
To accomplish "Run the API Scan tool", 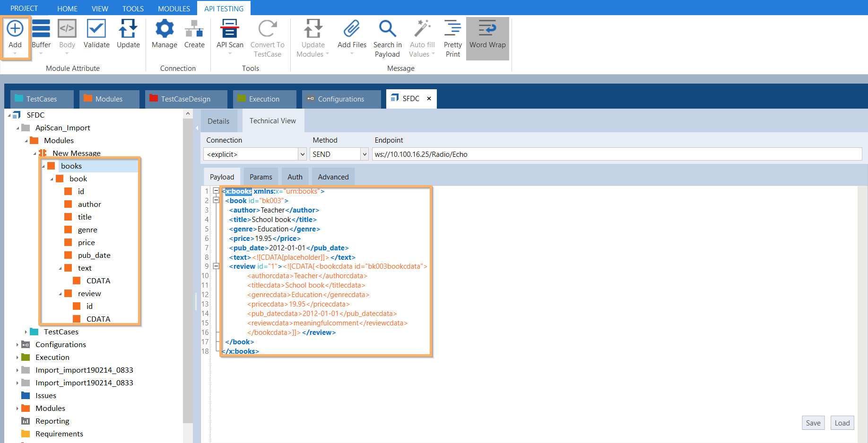I will (230, 29).
